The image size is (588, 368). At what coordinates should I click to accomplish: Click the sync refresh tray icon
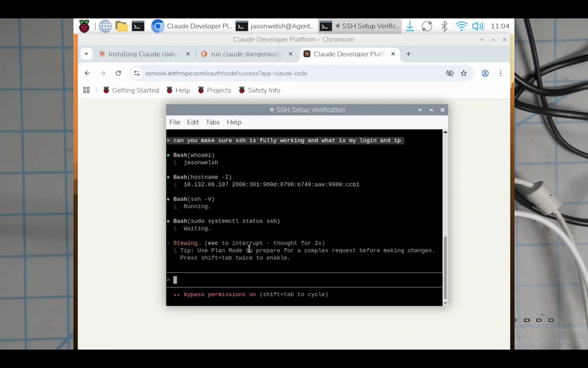[x=427, y=26]
